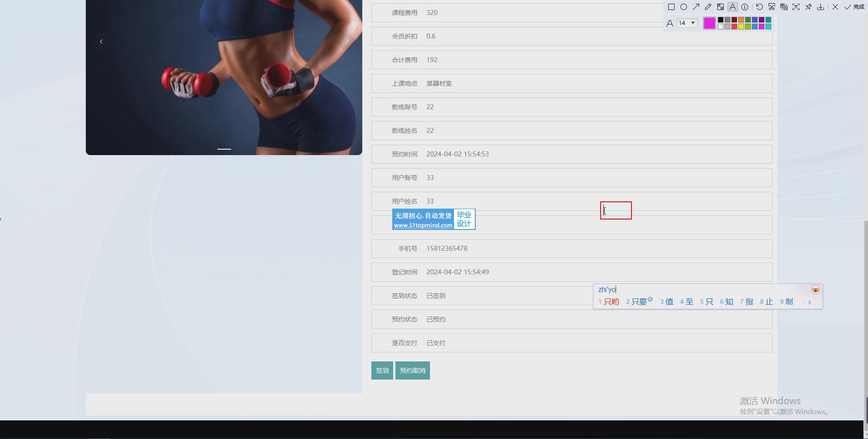The width and height of the screenshot is (868, 439).
Task: Click the text recognition OCR icon
Action: [796, 7]
